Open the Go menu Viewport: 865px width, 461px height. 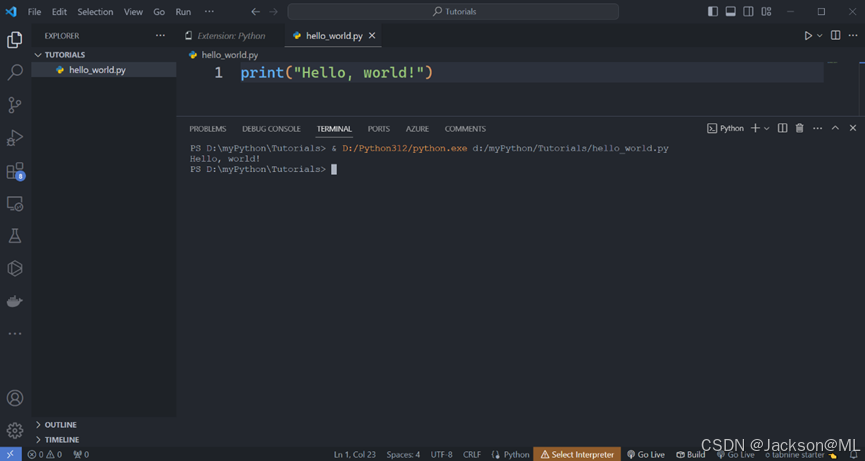(x=159, y=12)
